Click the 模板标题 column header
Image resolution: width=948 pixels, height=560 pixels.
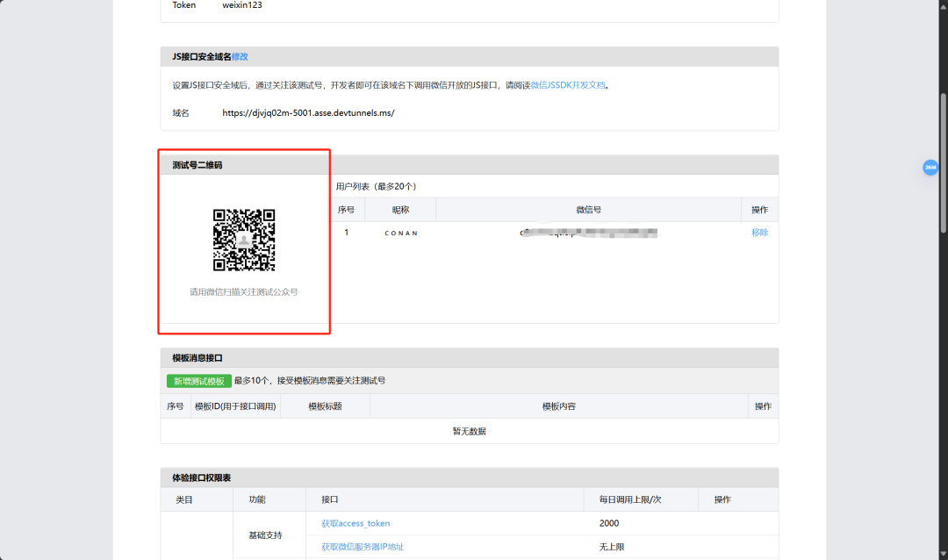click(326, 406)
